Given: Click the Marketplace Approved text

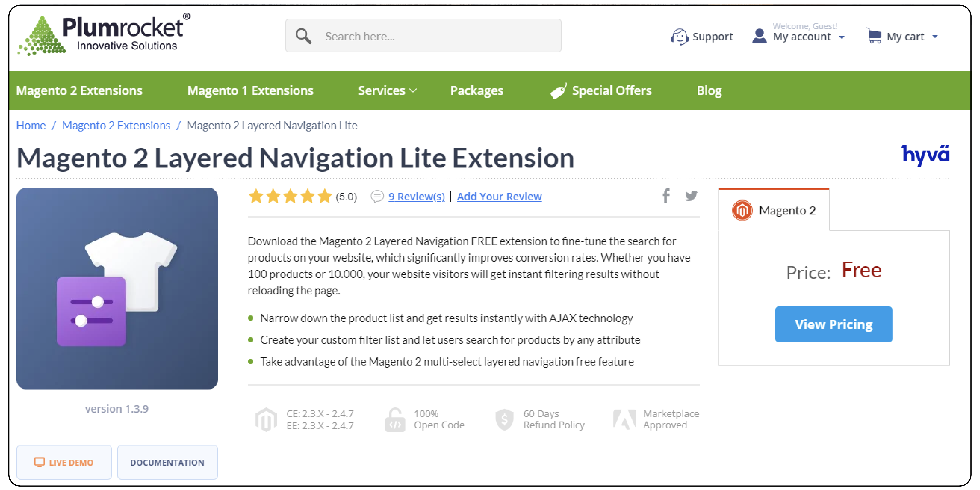Looking at the screenshot, I should pos(671,419).
